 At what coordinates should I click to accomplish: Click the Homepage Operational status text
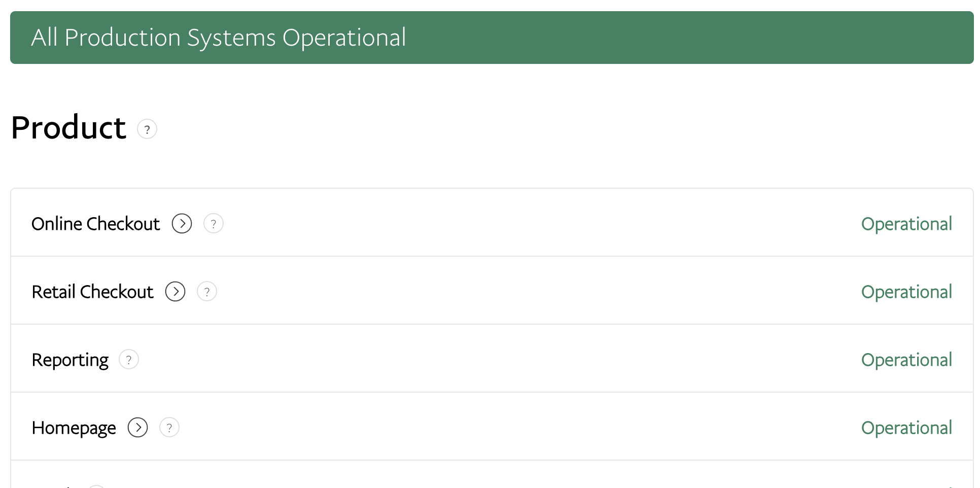pyautogui.click(x=906, y=428)
